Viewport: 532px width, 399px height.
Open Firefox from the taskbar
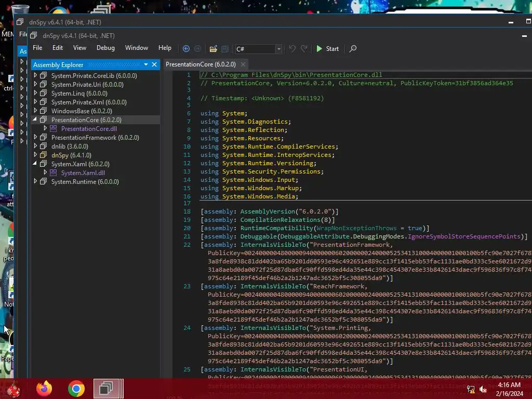point(44,389)
